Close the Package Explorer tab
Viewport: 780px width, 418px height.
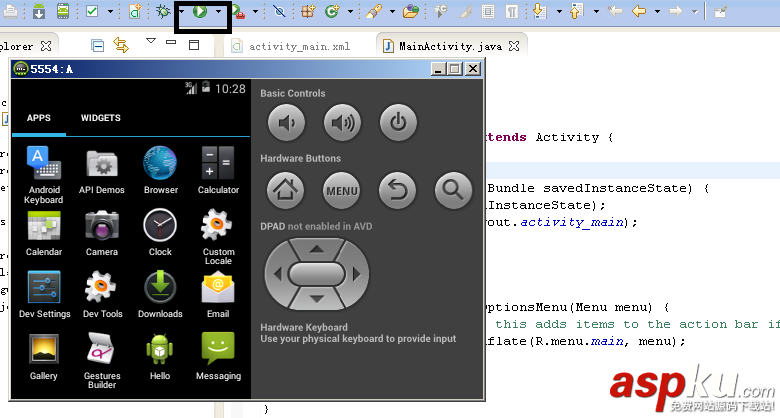click(x=46, y=46)
